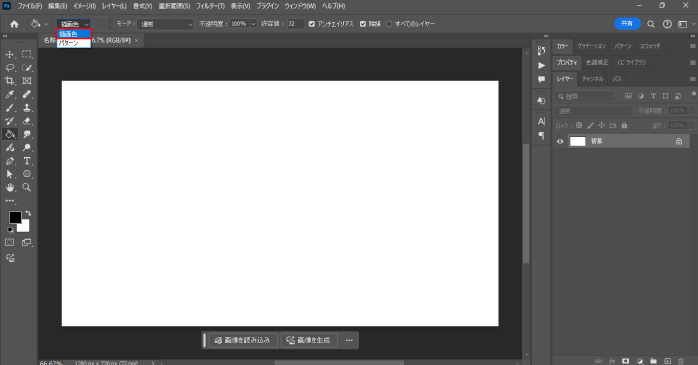This screenshot has width=698, height=365.
Task: Select the Crop tool
Action: [x=9, y=81]
